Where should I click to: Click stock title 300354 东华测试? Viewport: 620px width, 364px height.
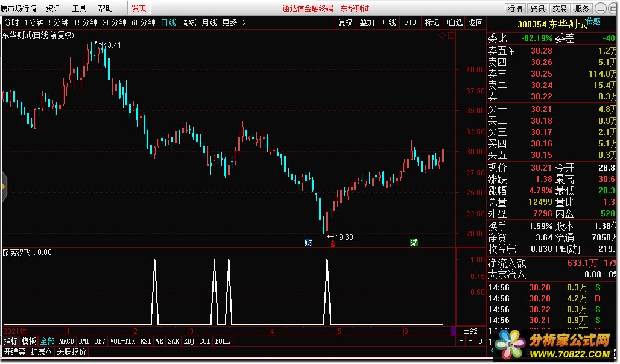[x=552, y=25]
